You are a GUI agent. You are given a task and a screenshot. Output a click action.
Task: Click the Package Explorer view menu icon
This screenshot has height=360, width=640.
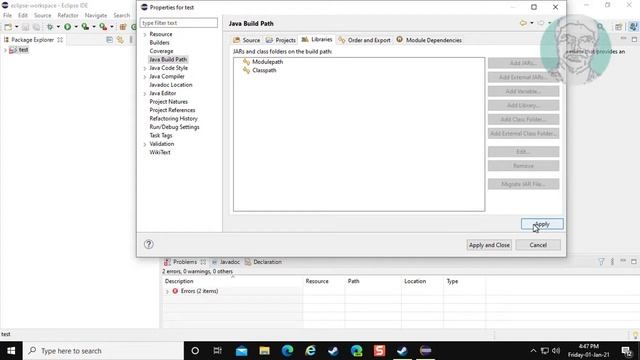point(131,40)
